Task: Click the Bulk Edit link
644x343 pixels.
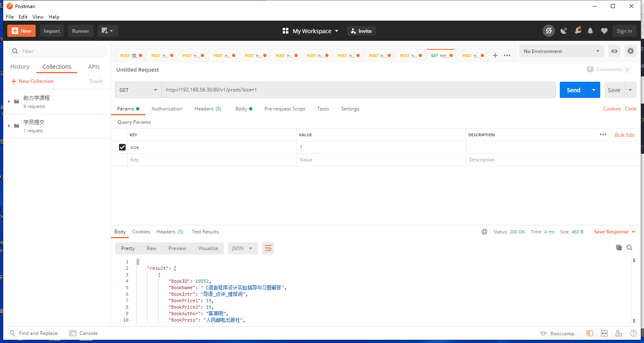Action: (x=625, y=135)
